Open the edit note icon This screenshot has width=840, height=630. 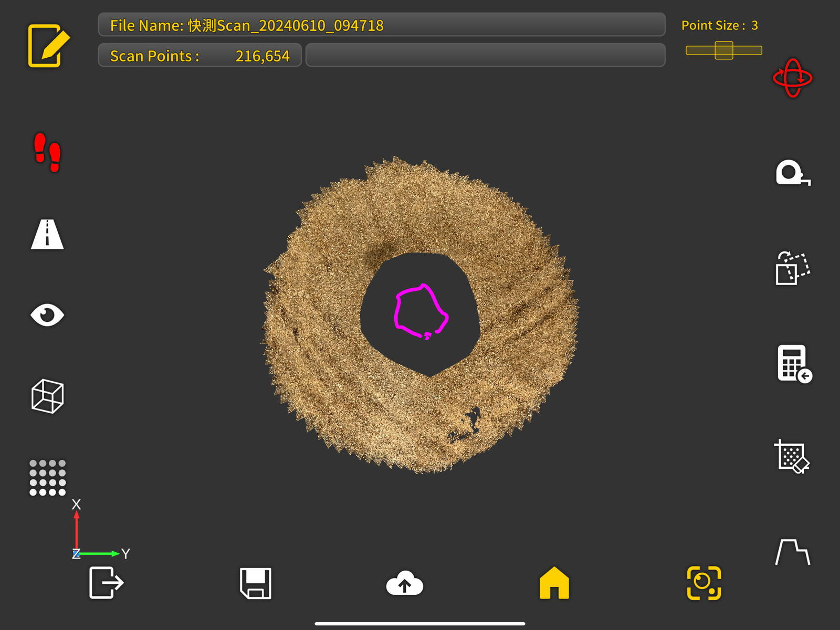(48, 46)
